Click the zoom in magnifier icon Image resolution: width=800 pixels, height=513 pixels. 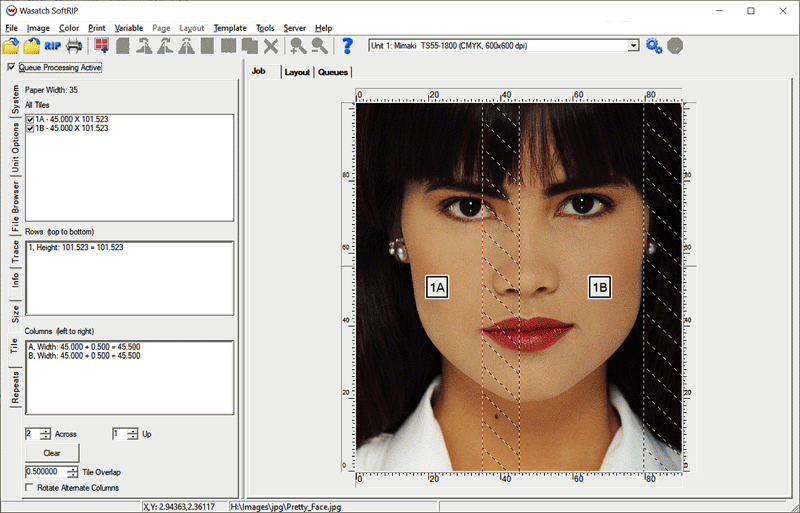[298, 45]
